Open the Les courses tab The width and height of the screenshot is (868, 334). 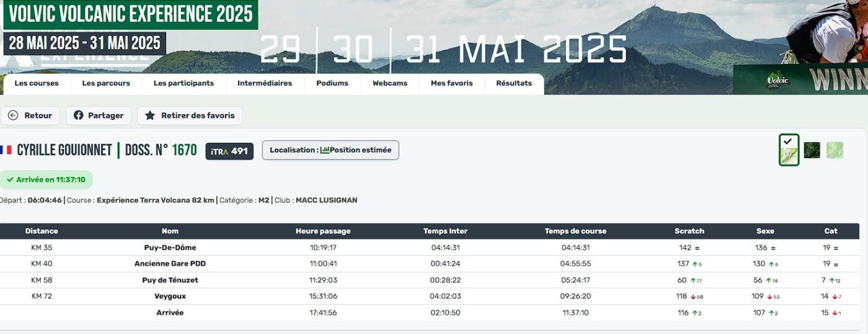[37, 83]
